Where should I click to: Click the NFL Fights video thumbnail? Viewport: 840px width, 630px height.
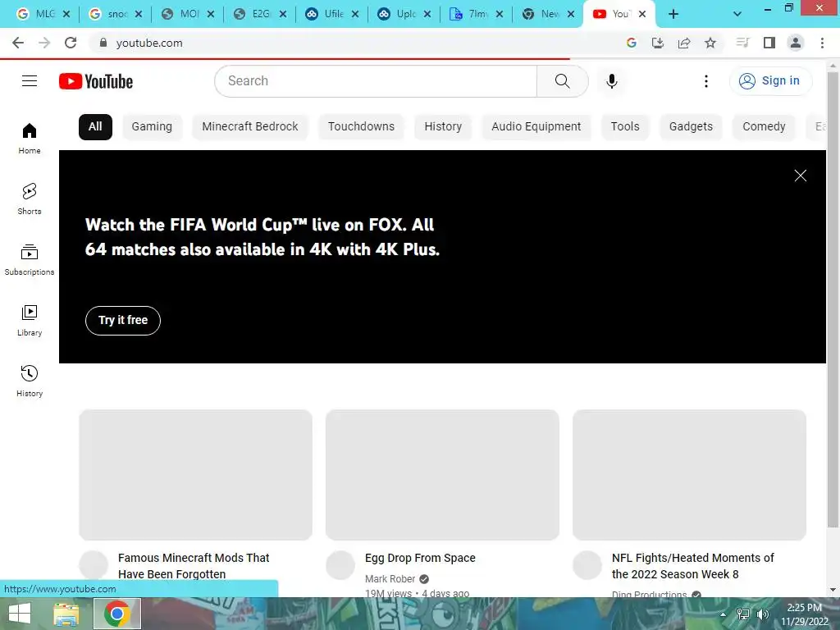(x=689, y=475)
